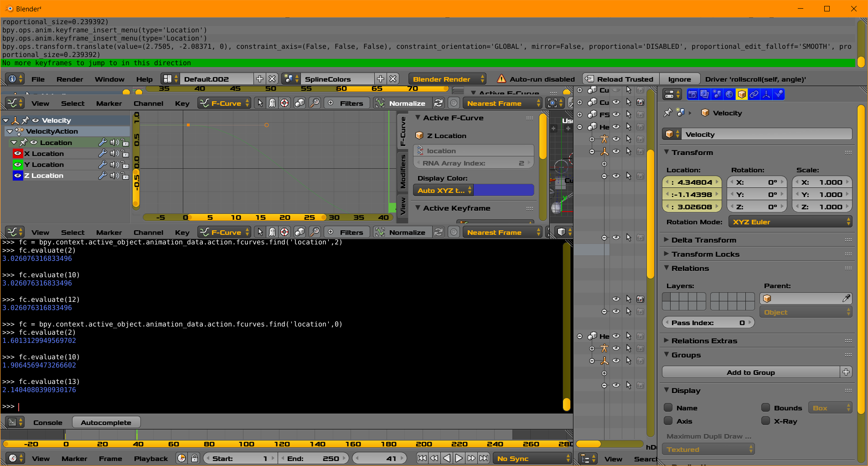Screen dimensions: 868x466
Task: Jump to the first frame in timeline
Action: click(x=422, y=458)
